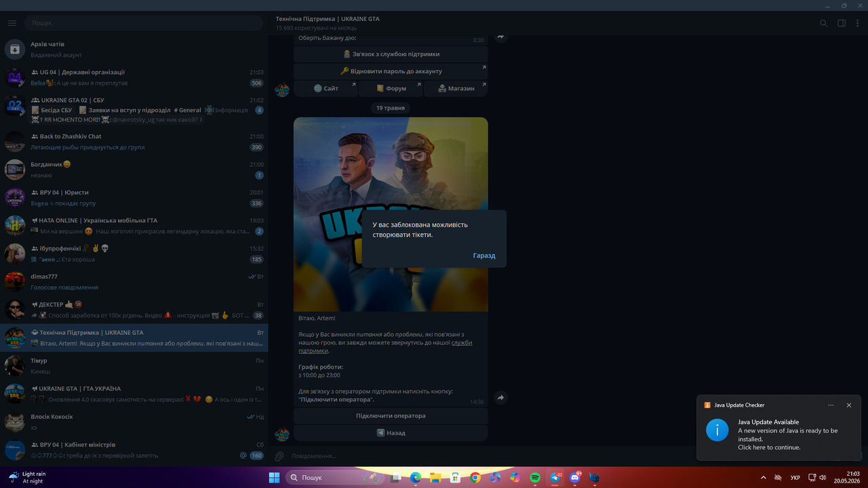The width and height of the screenshot is (868, 488).
Task: Click Зв'язок з службою підтримки button
Action: (391, 54)
